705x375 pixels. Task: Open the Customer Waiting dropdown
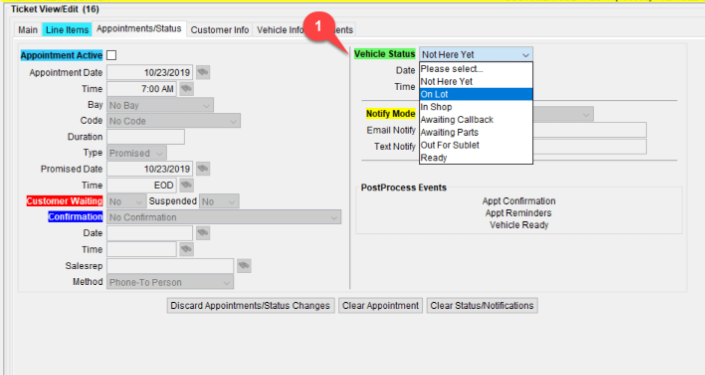click(x=126, y=201)
